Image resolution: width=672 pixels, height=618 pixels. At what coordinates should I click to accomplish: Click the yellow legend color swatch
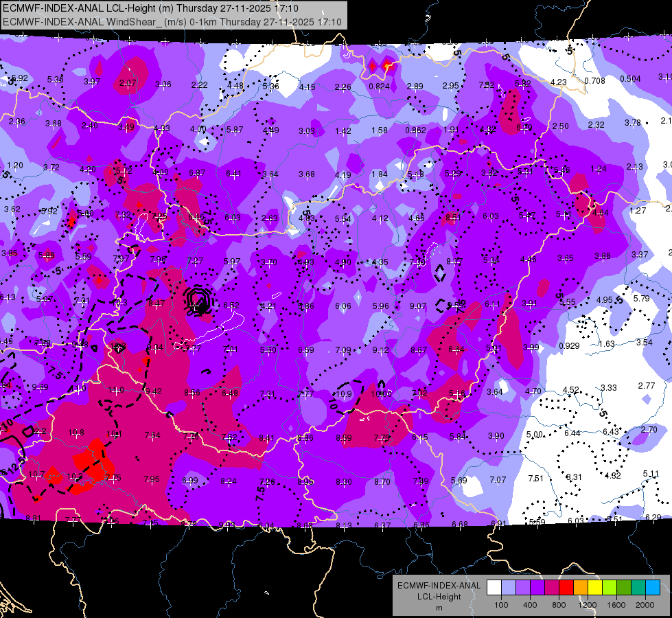[x=595, y=588]
